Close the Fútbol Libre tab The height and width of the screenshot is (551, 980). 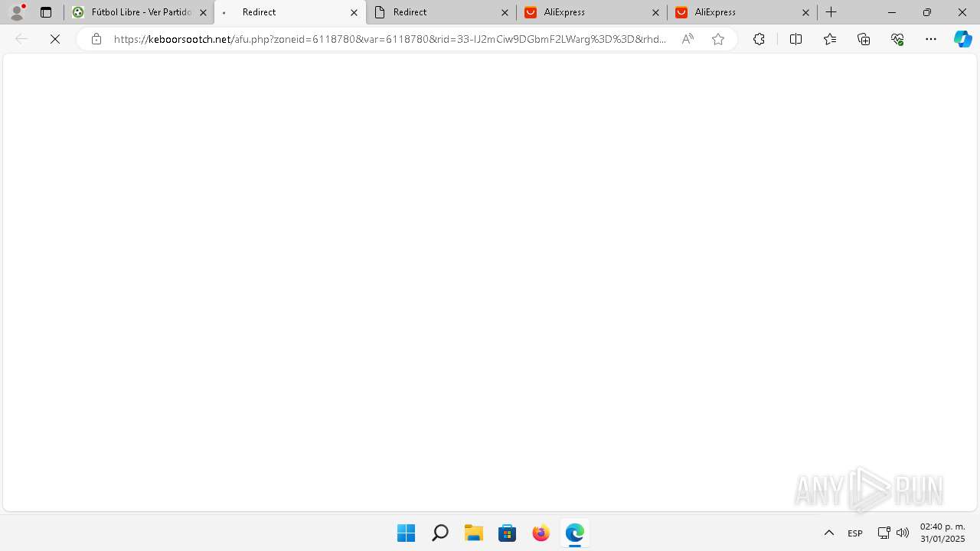coord(203,12)
